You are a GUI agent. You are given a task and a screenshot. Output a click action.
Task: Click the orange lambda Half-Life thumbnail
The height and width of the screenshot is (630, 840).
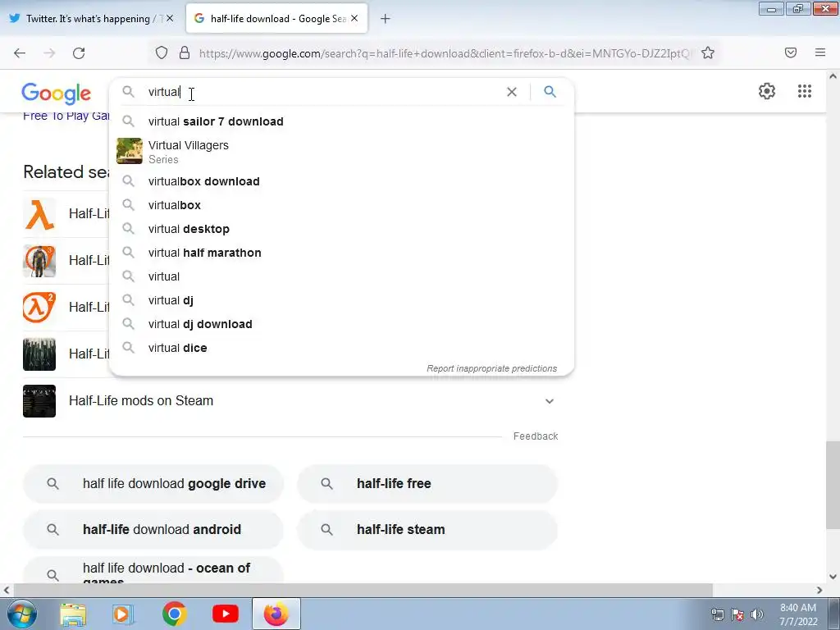coord(39,214)
